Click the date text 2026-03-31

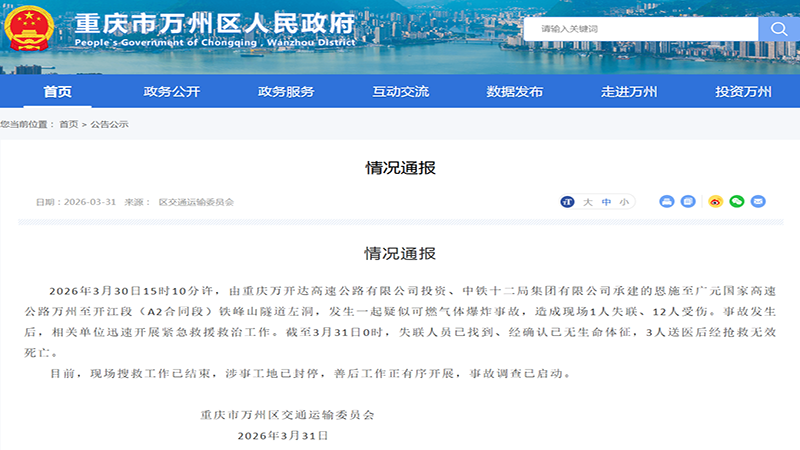(90, 202)
